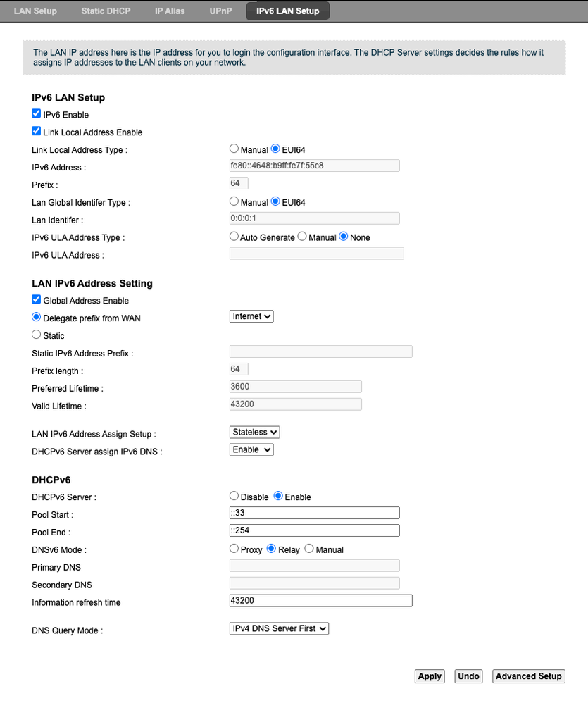The width and height of the screenshot is (588, 703).
Task: Switch to the LAN Setup tab
Action: click(x=35, y=11)
